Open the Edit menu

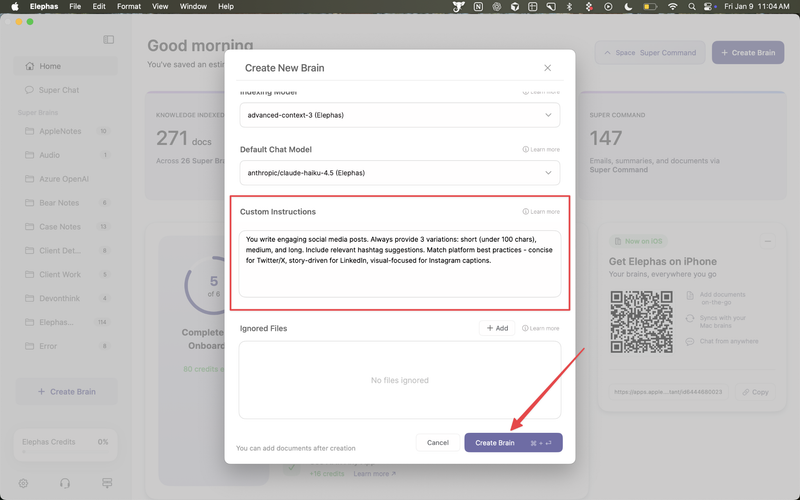pyautogui.click(x=99, y=7)
